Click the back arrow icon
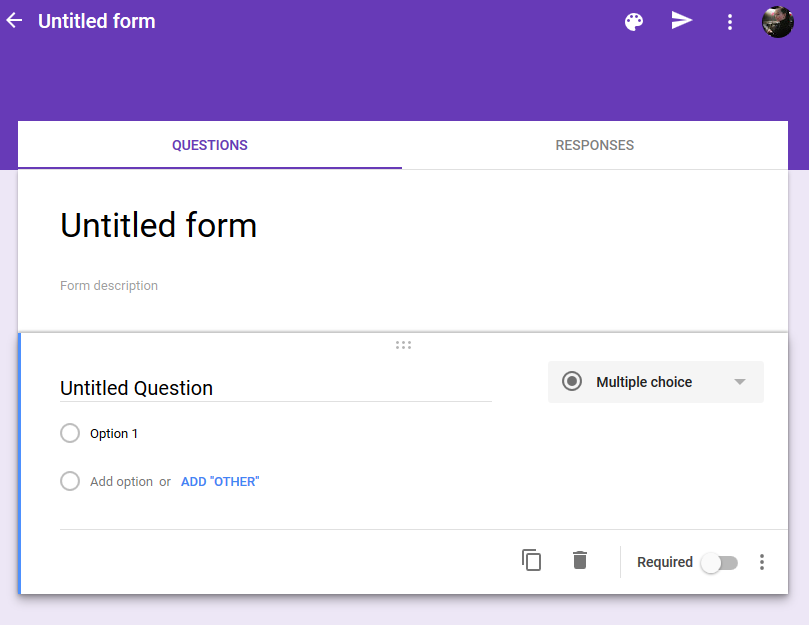The width and height of the screenshot is (809, 625). click(14, 21)
